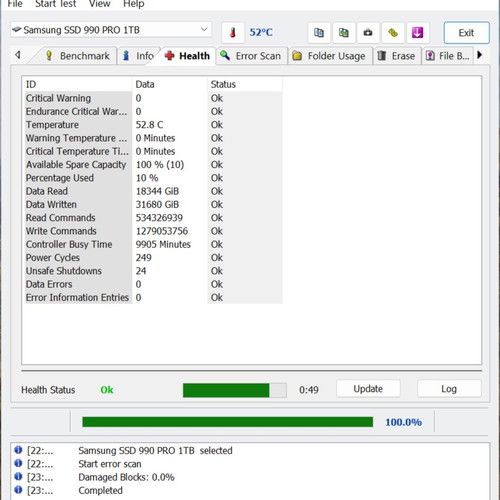Open the File menu
Screen dimensions: 500x500
point(15,4)
